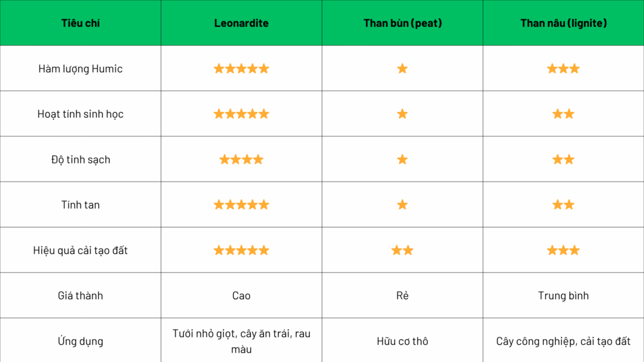Click Leonardite's five-star Hàm lượng Humic rating
Screen dimensions: 644x362
click(x=241, y=69)
